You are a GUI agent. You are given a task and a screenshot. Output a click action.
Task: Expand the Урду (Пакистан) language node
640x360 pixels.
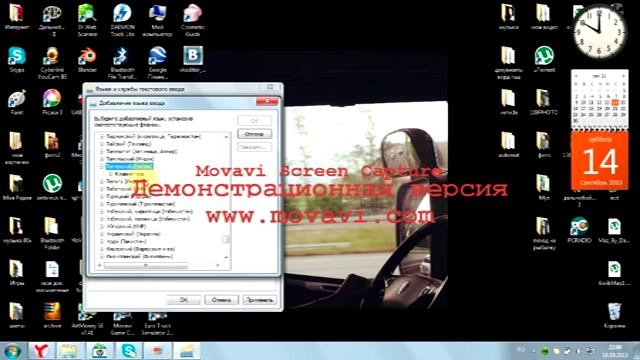[x=101, y=242]
